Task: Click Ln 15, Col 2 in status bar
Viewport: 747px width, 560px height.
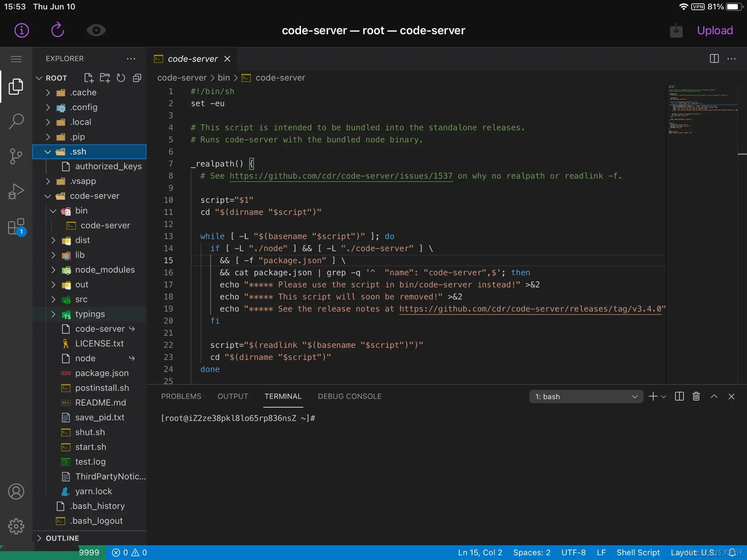Action: click(480, 552)
